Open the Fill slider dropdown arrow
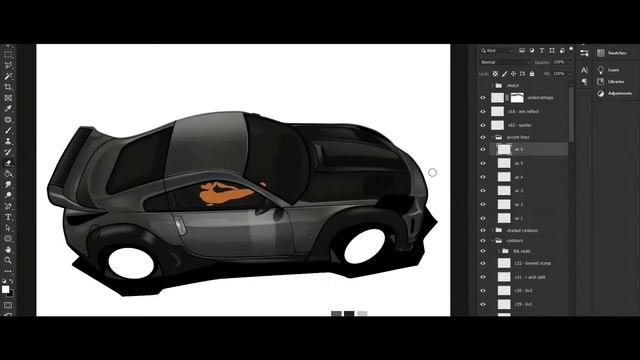 click(x=569, y=74)
